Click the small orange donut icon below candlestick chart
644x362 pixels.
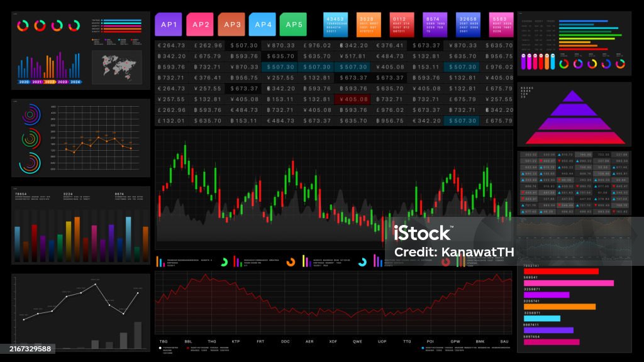tap(291, 262)
